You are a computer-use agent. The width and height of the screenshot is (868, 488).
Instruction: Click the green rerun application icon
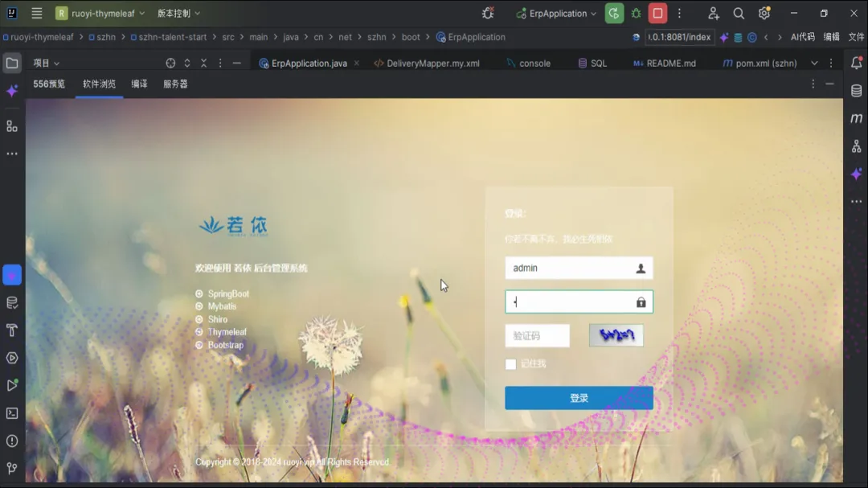click(x=614, y=14)
